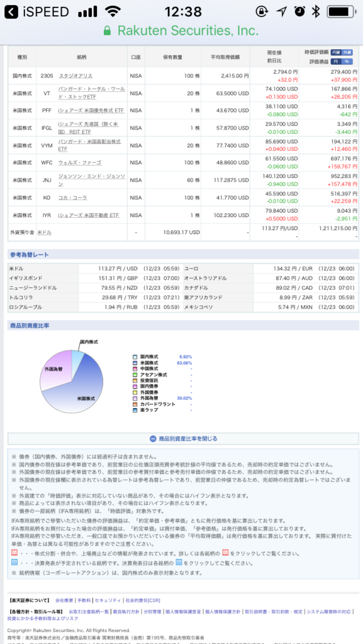Open the 取引説明書・取引約款・規定 footer link

click(274, 611)
